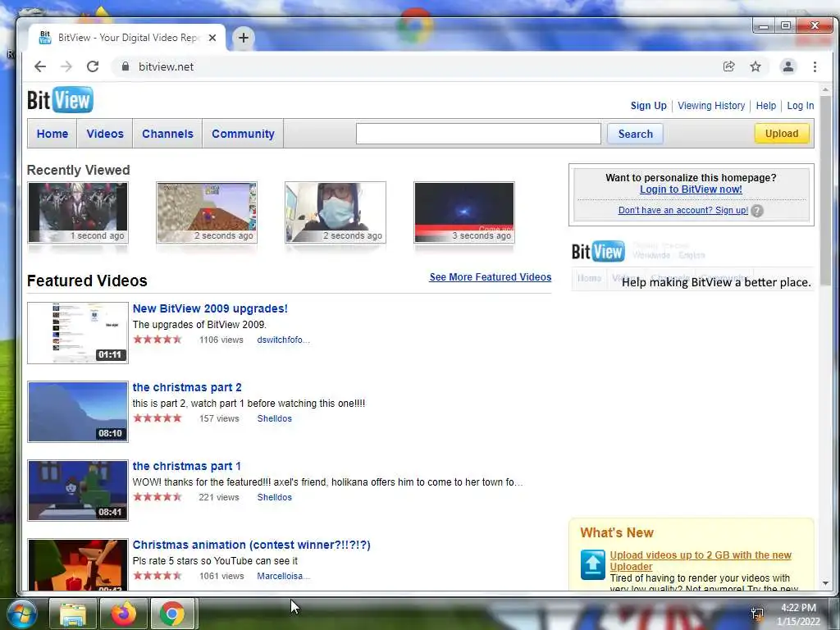Open the masked person thumbnail viewed 2 seconds ago
The image size is (840, 630).
[x=336, y=212]
